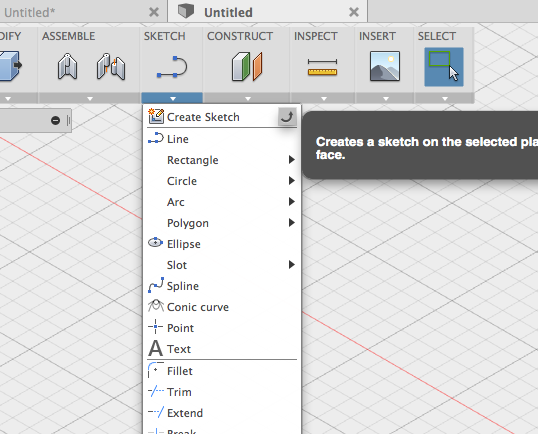Choose the Conic curve menu entry
Screen dimensions: 538x434
click(x=222, y=306)
